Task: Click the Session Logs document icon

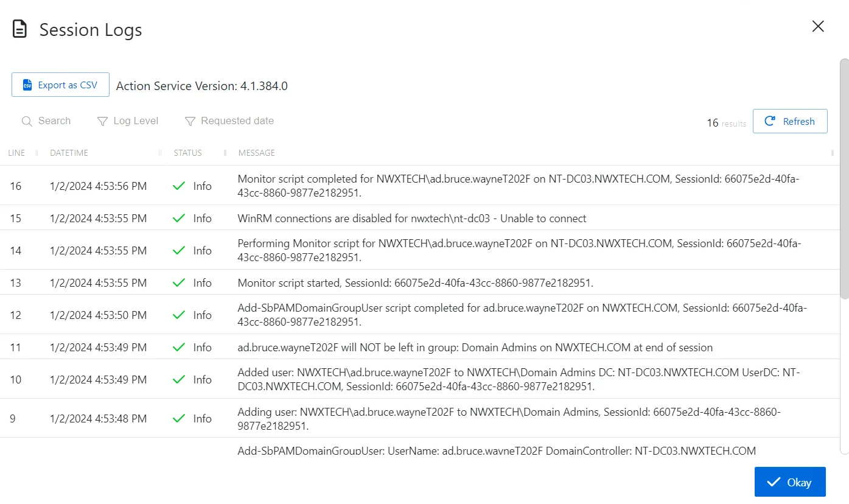Action: [x=20, y=29]
